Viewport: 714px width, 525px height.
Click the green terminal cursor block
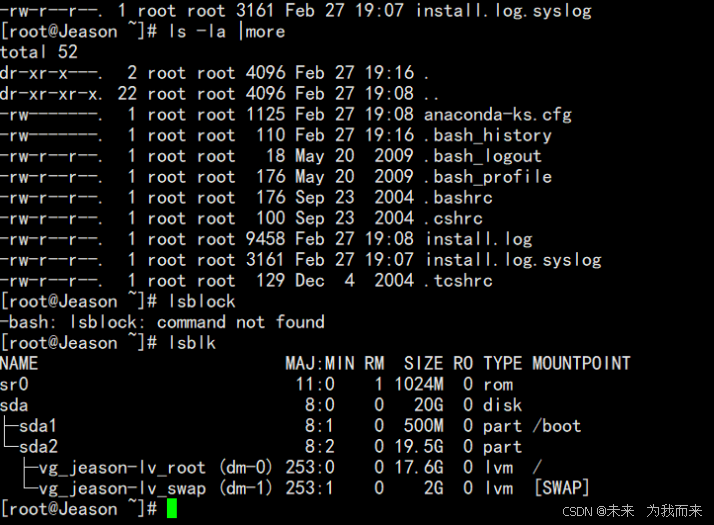[172, 508]
